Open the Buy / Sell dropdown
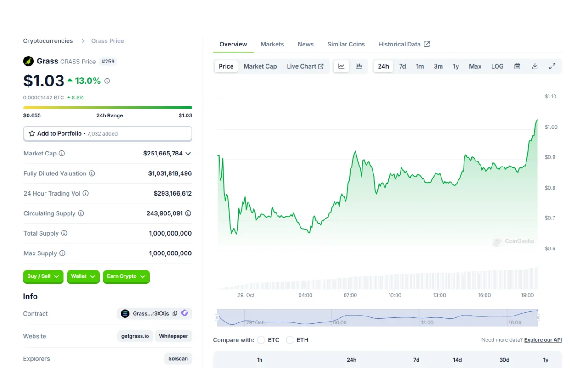This screenshot has height=368, width=588. 43,276
